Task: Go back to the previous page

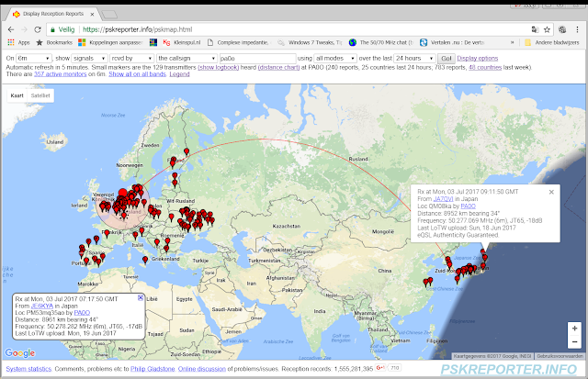Action: (x=11, y=29)
